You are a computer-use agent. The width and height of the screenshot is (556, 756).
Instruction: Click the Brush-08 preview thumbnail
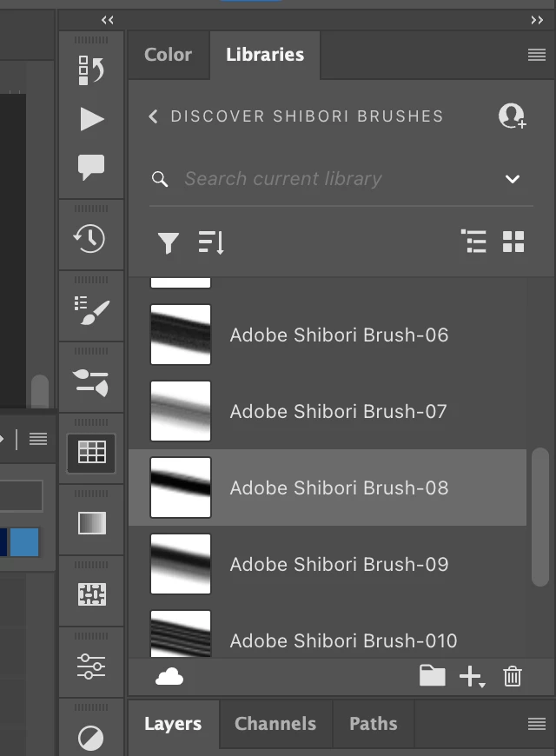(x=181, y=487)
